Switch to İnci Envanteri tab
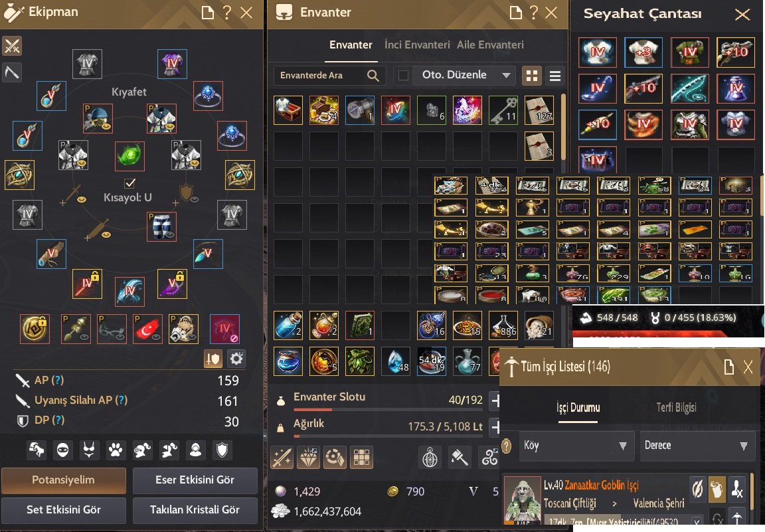765x532 pixels. (x=417, y=45)
